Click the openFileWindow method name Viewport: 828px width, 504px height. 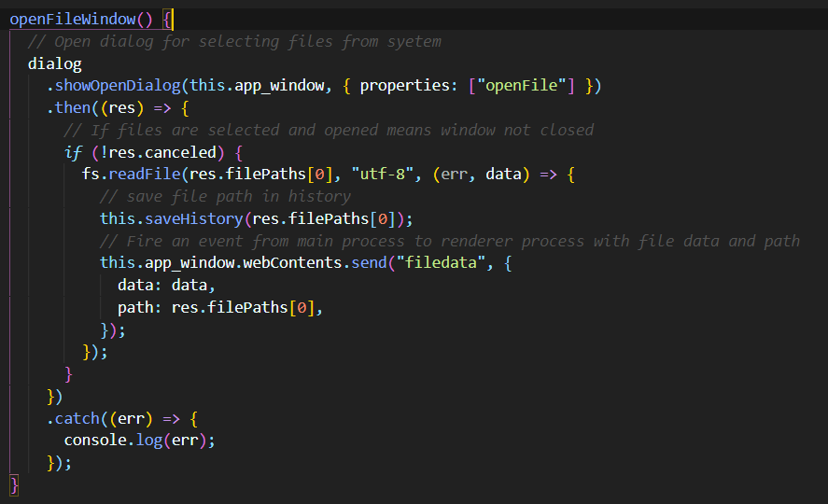[73, 20]
